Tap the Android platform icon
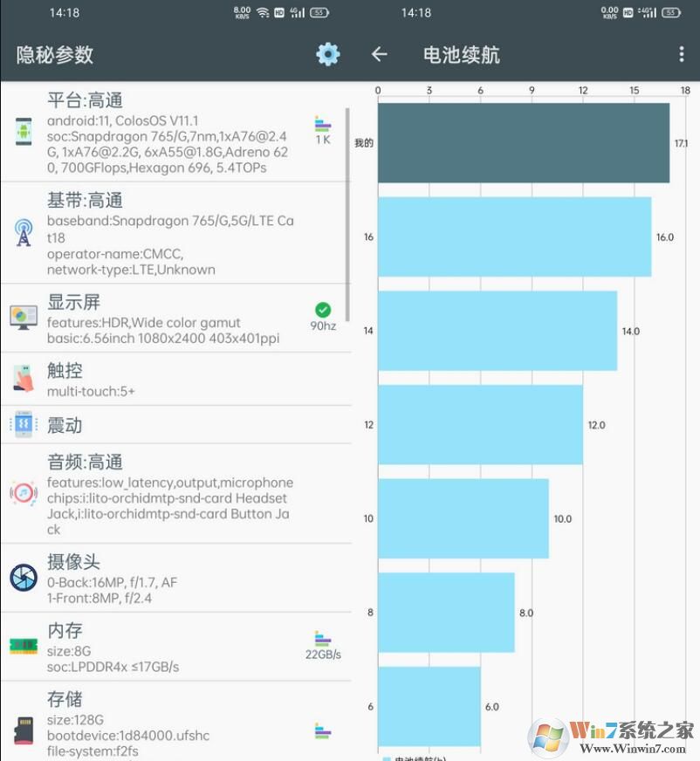This screenshot has width=700, height=761. (x=24, y=132)
